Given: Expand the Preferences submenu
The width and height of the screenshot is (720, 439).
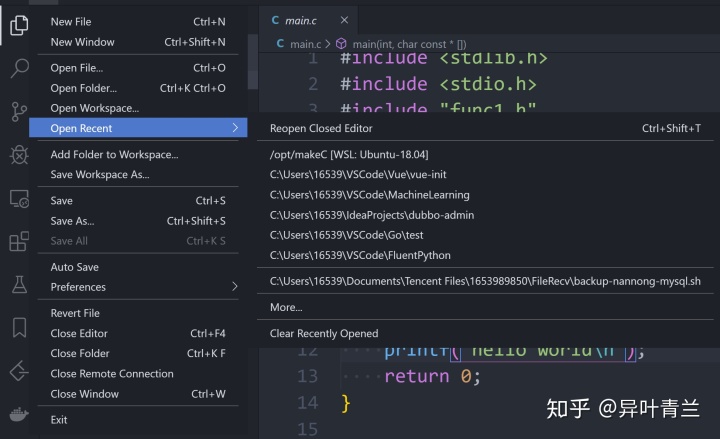Looking at the screenshot, I should click(x=138, y=287).
